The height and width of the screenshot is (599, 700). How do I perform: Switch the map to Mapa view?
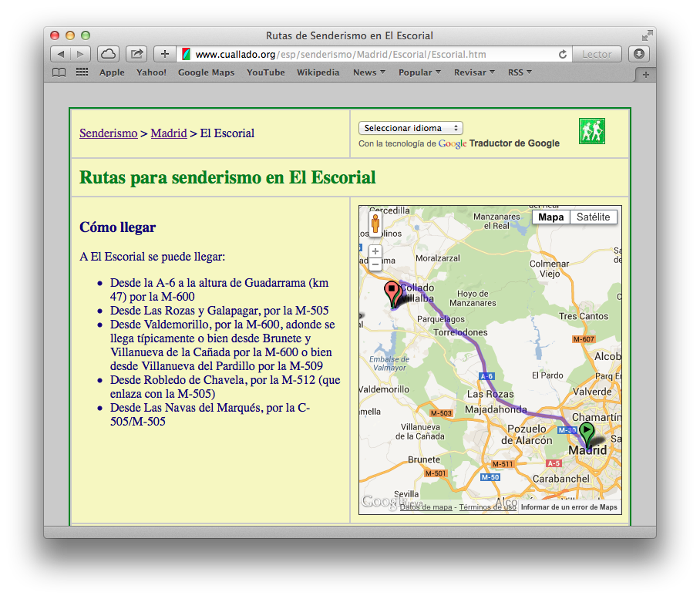[x=551, y=217]
